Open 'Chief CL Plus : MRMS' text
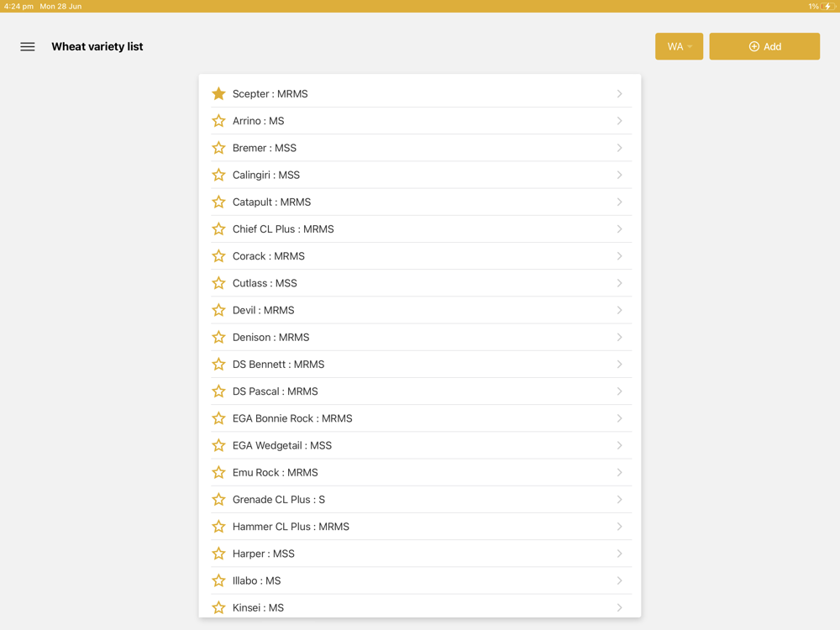This screenshot has width=840, height=630. point(283,228)
